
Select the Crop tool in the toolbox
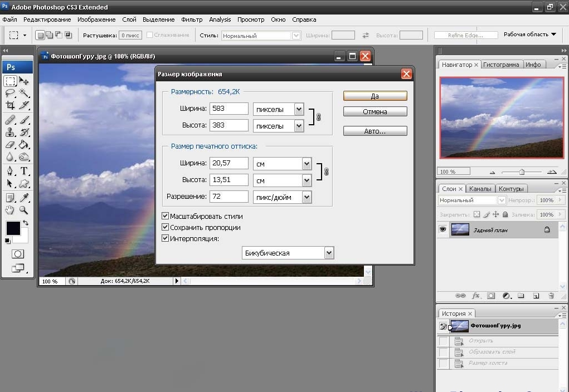[10, 105]
